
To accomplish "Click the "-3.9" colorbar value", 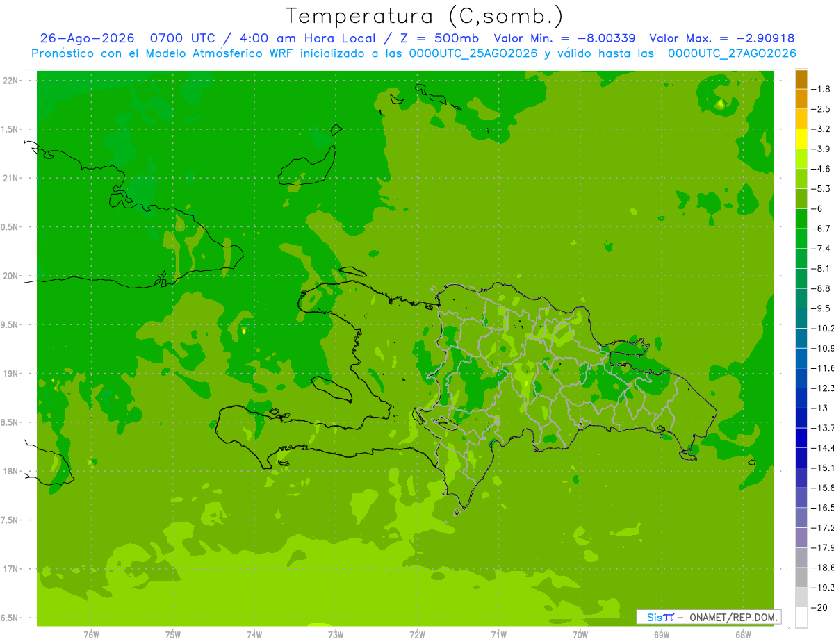I will click(821, 149).
